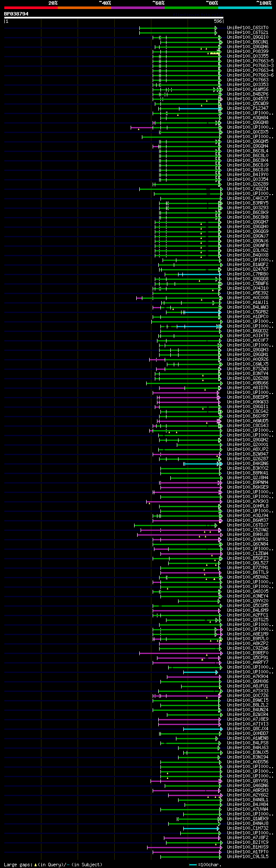Click the cyan alignment bar of P12347
The height and width of the screenshot is (868, 276).
(x=200, y=108)
